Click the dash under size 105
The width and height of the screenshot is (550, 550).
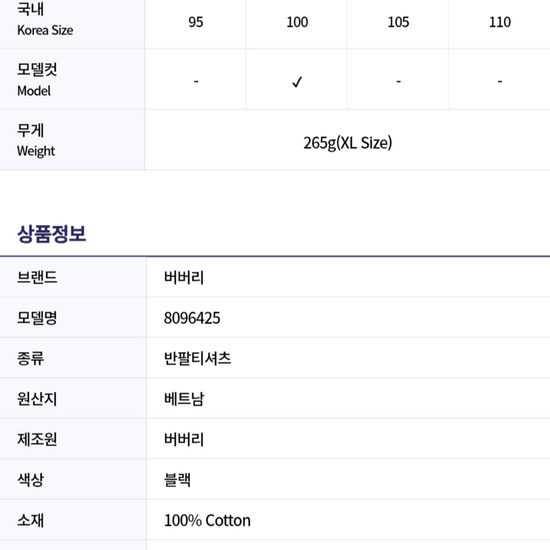point(398,81)
